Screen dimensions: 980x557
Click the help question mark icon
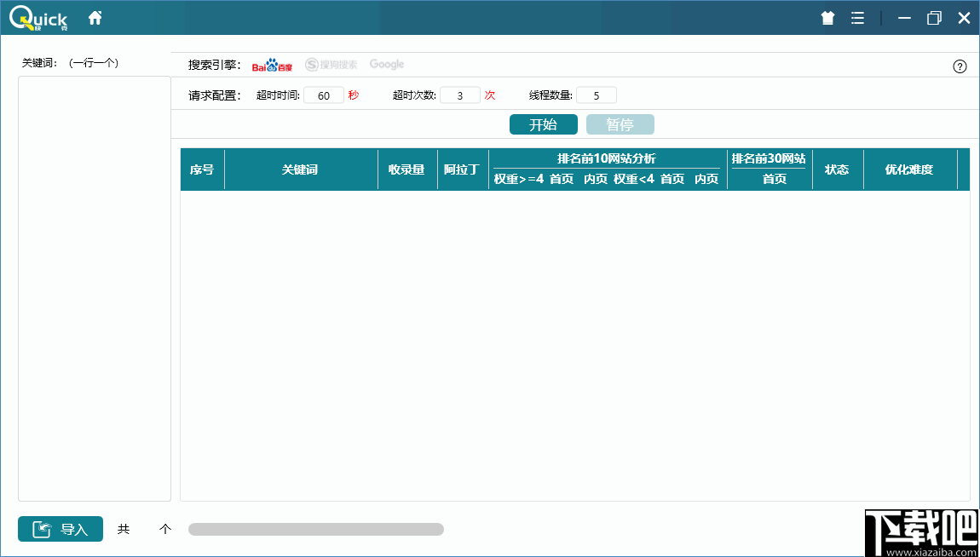coord(960,66)
